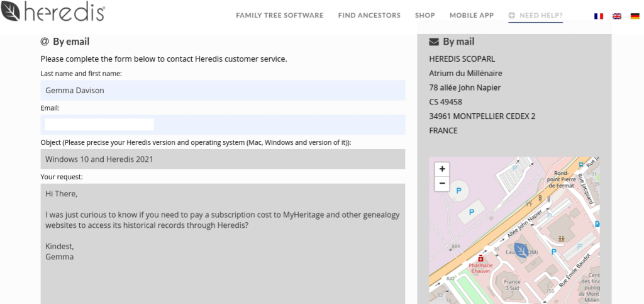The height and width of the screenshot is (304, 644).
Task: Click into the Email input field
Action: pyautogui.click(x=223, y=125)
